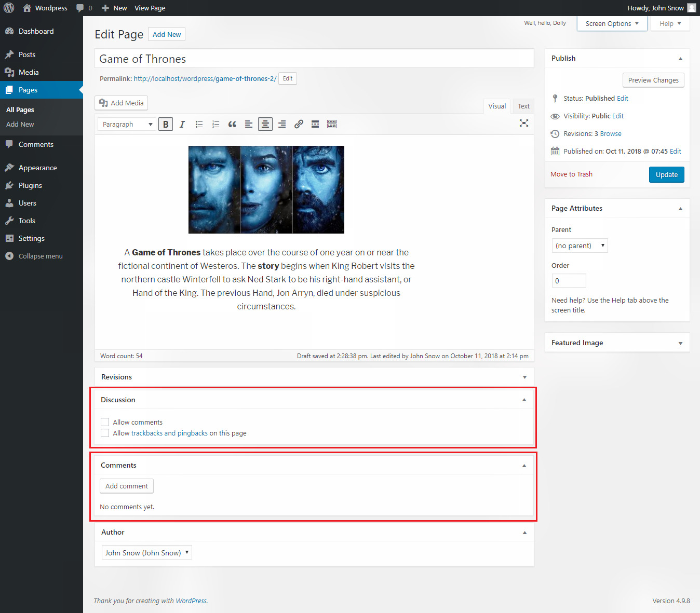Insert the Read More tag
The height and width of the screenshot is (613, 700).
315,124
